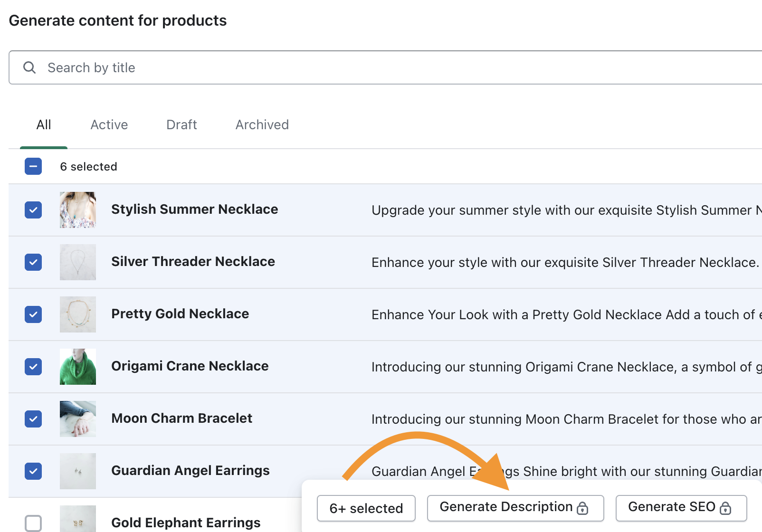The width and height of the screenshot is (762, 532).
Task: Open the Draft tab
Action: (181, 124)
